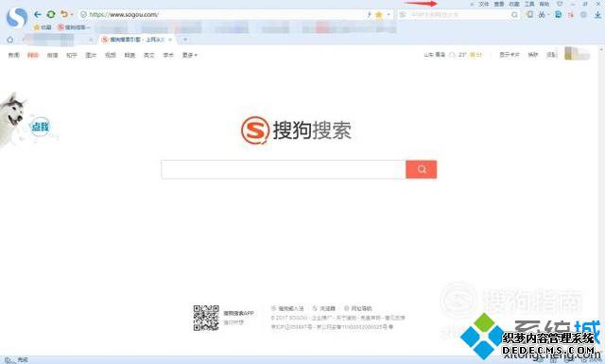
Task: Click the 收藏 star on bookmarks bar
Action: (43, 27)
